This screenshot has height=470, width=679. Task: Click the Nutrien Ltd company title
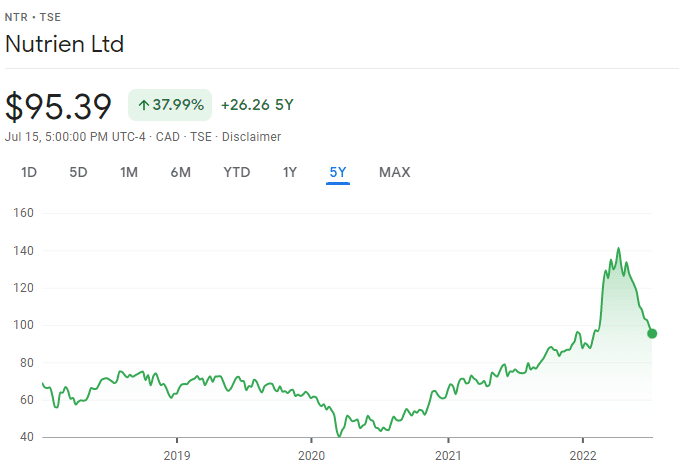click(x=65, y=44)
